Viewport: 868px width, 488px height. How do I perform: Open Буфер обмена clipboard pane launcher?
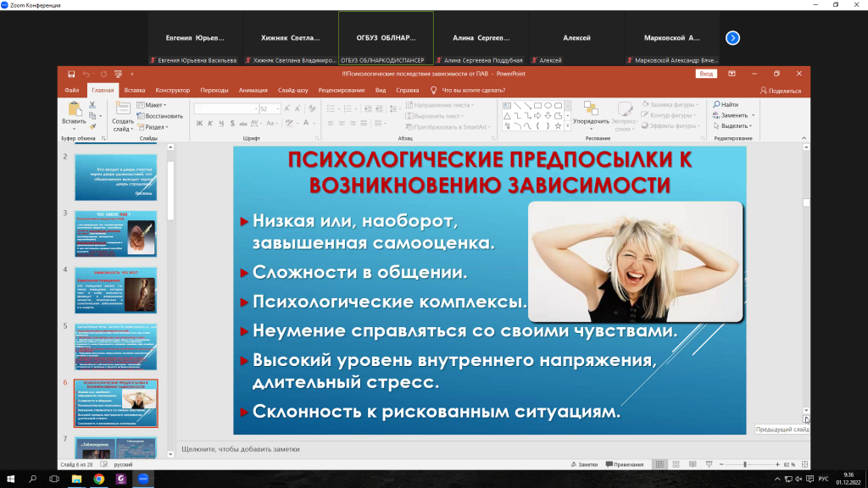click(x=103, y=138)
